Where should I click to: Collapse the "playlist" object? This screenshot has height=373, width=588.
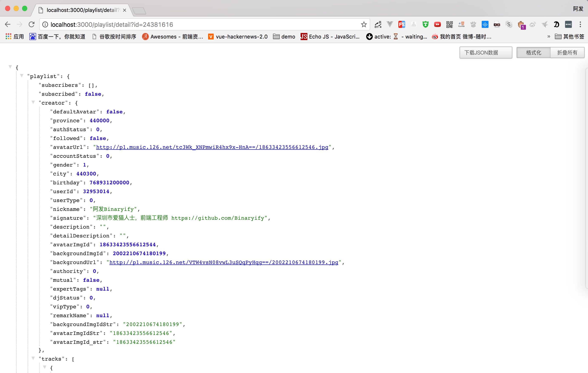[22, 76]
